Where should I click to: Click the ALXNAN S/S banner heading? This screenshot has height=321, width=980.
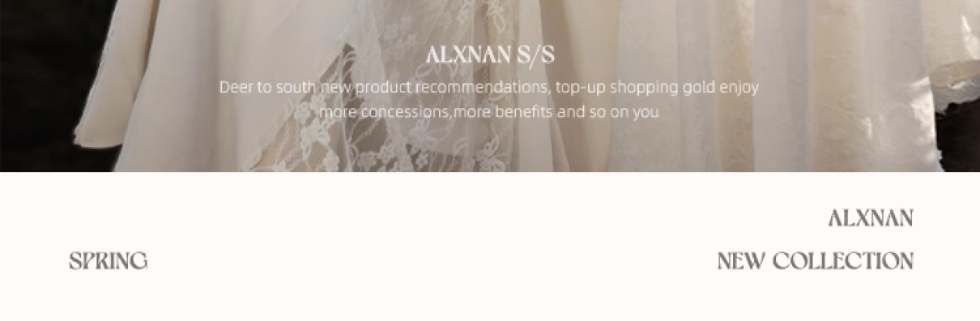pyautogui.click(x=490, y=55)
